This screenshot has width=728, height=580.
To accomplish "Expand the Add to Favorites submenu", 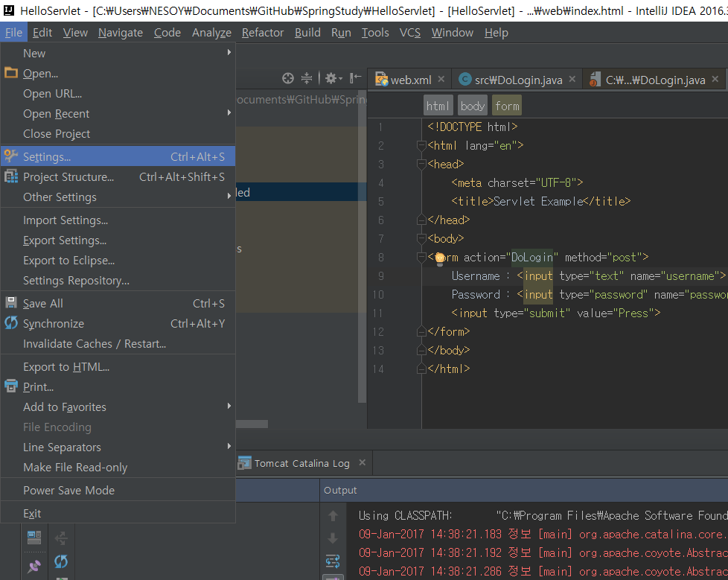I will tap(229, 407).
